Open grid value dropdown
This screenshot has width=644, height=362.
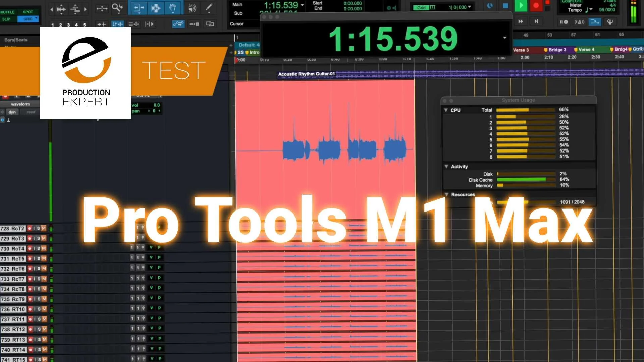coord(470,7)
